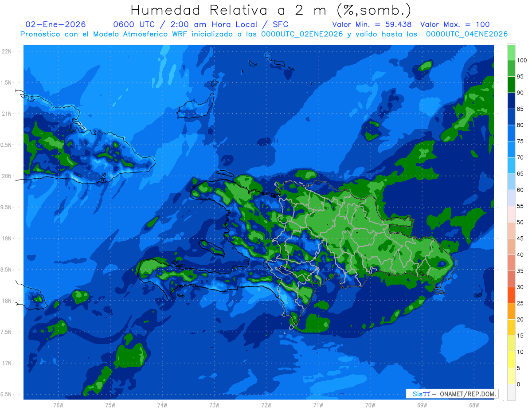Click the color scale label '30'
The image size is (532, 411).
pos(520,287)
